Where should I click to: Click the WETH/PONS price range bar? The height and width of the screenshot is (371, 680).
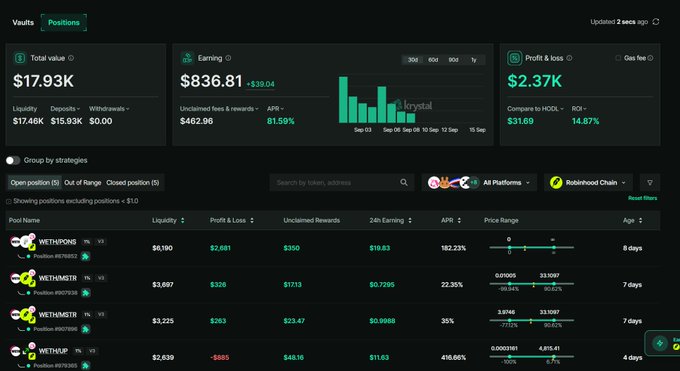531,247
